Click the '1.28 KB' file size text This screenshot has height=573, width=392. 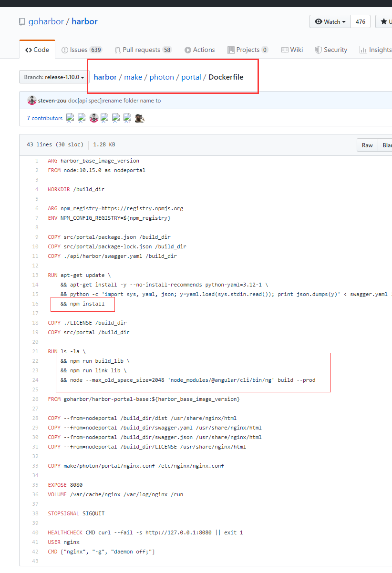[x=104, y=144]
